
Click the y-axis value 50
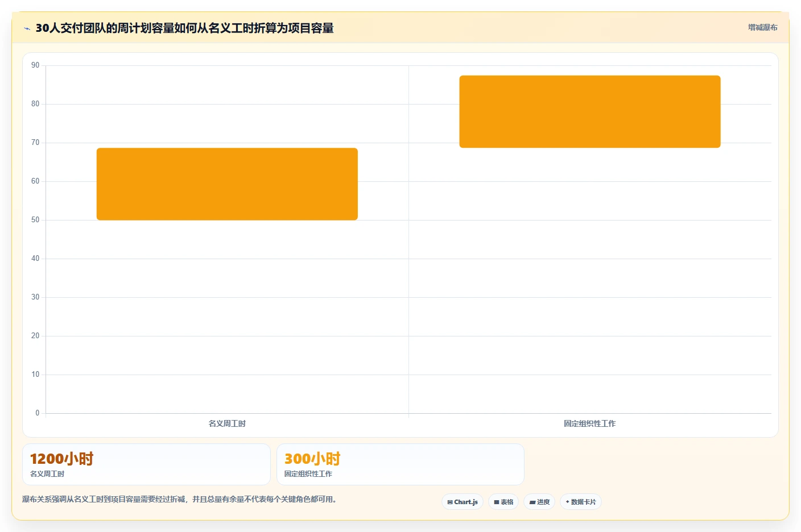tap(35, 220)
